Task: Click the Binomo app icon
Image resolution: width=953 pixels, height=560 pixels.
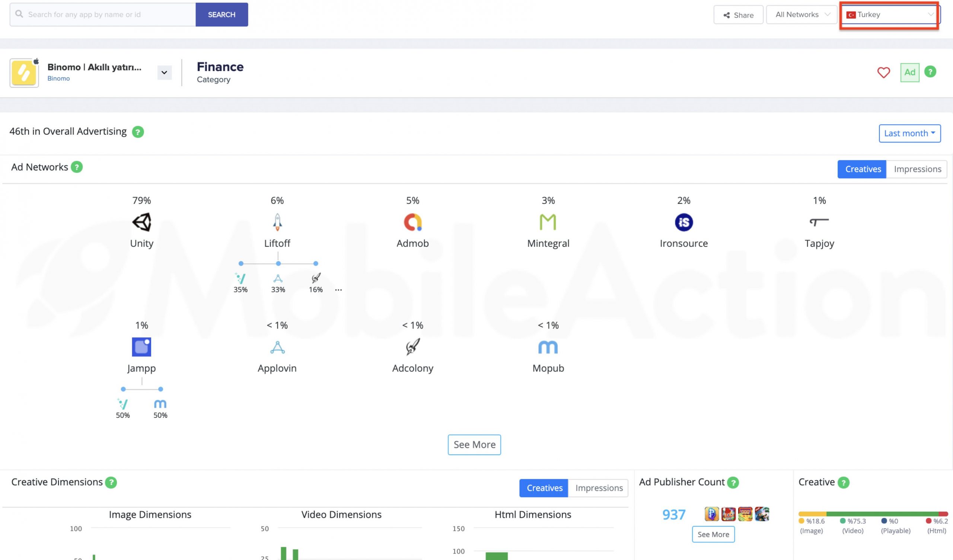Action: click(24, 73)
